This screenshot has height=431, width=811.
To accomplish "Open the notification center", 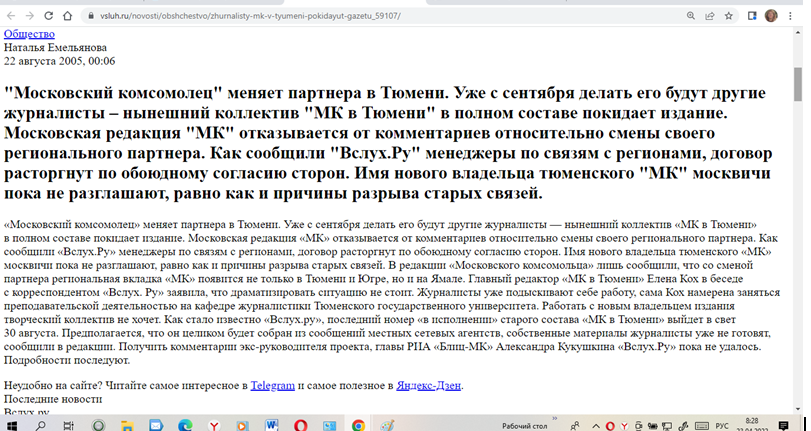I will pyautogui.click(x=783, y=426).
